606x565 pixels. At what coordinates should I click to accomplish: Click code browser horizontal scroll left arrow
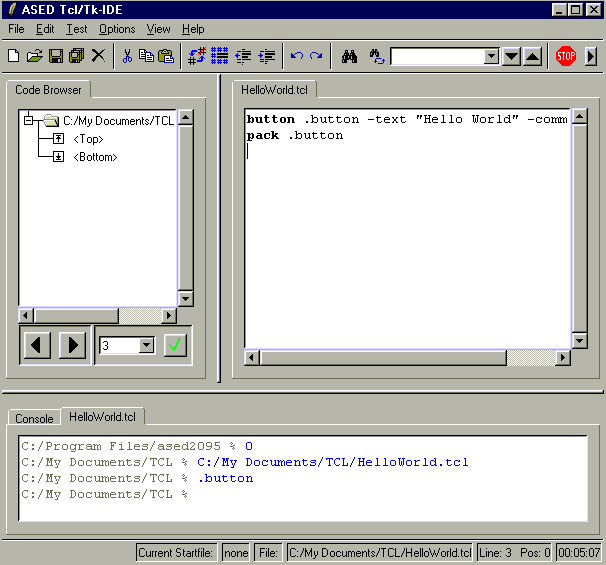(26, 315)
